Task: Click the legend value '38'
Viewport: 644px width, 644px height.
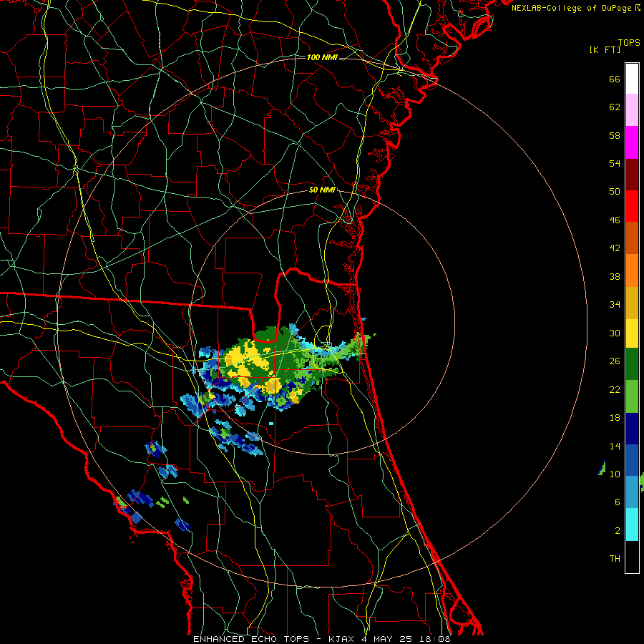Action: [615, 276]
